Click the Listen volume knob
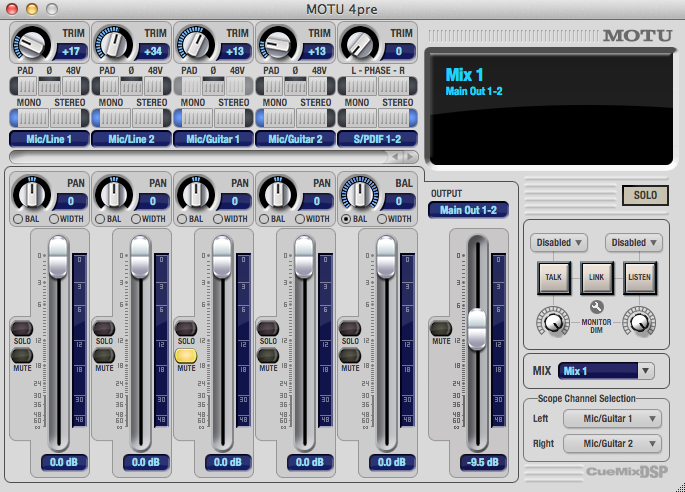Image resolution: width=685 pixels, height=492 pixels. (x=639, y=321)
